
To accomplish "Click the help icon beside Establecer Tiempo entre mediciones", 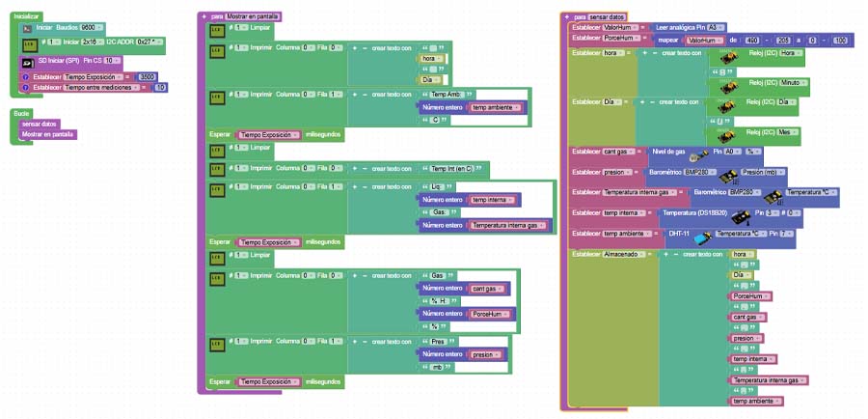I will tap(26, 87).
